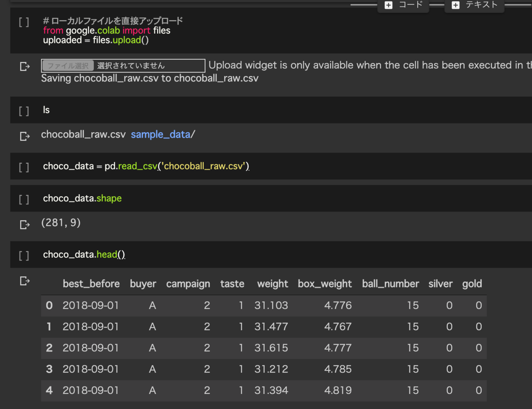Run the choco_data.shape cell bracket

pos(24,199)
